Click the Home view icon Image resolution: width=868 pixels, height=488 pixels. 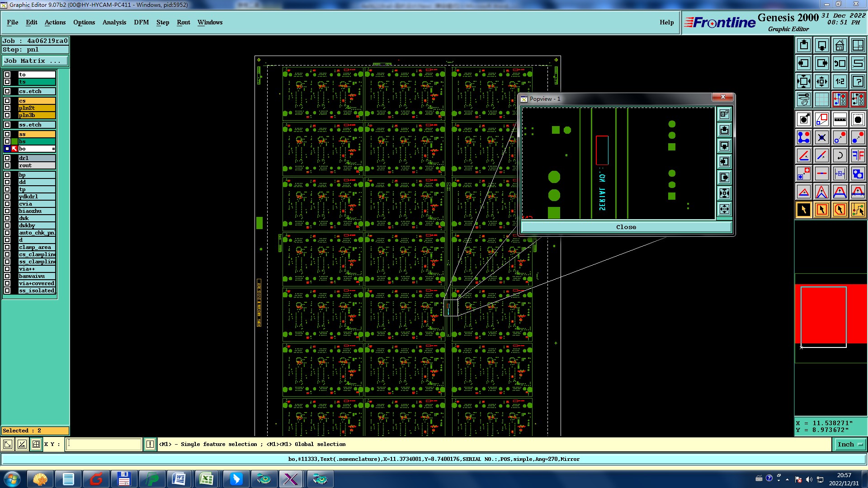pyautogui.click(x=840, y=45)
